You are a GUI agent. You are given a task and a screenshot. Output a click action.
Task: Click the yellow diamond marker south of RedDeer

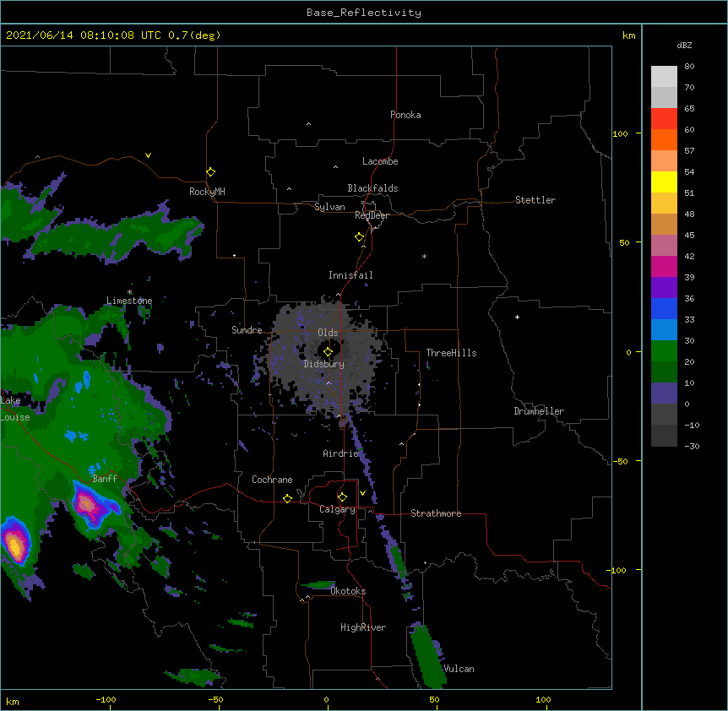[360, 237]
